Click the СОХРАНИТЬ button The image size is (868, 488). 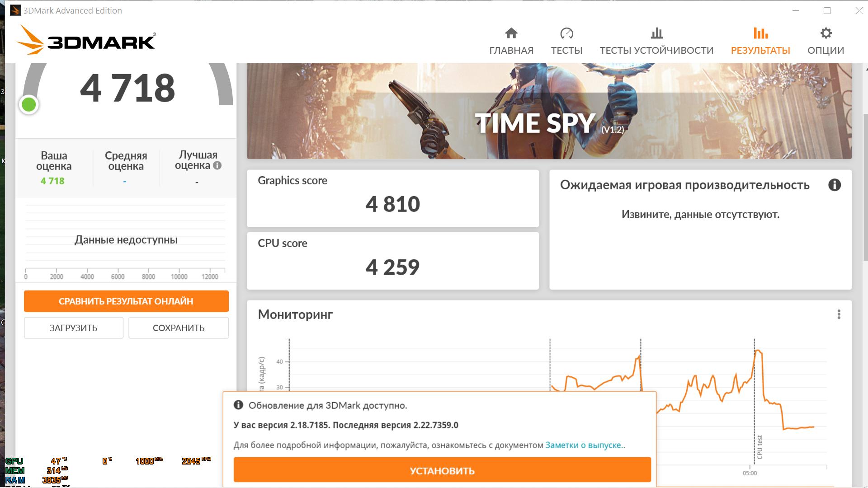coord(179,328)
